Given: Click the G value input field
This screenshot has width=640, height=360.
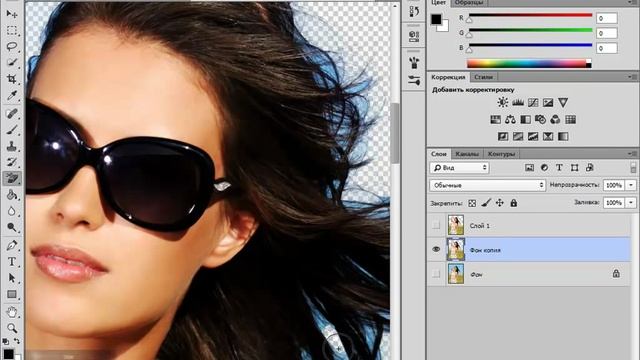Looking at the screenshot, I should click(x=606, y=33).
